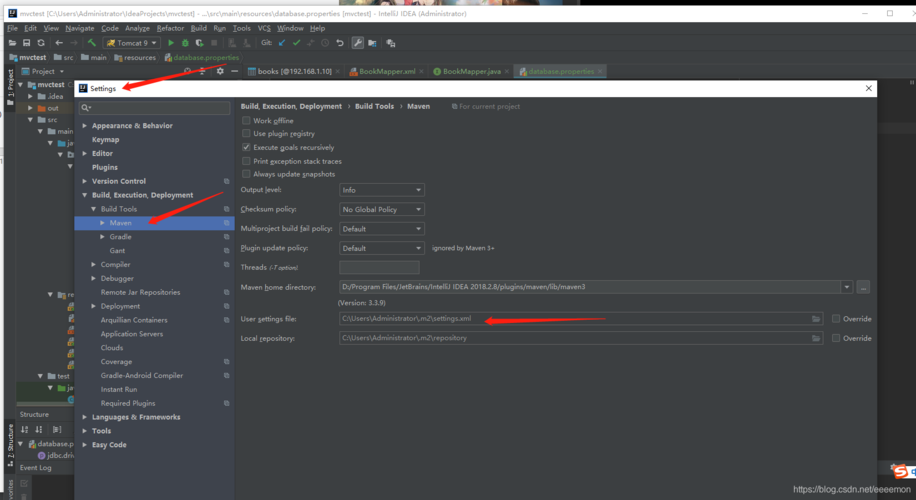Click the Git commit checkmark icon

click(x=296, y=43)
